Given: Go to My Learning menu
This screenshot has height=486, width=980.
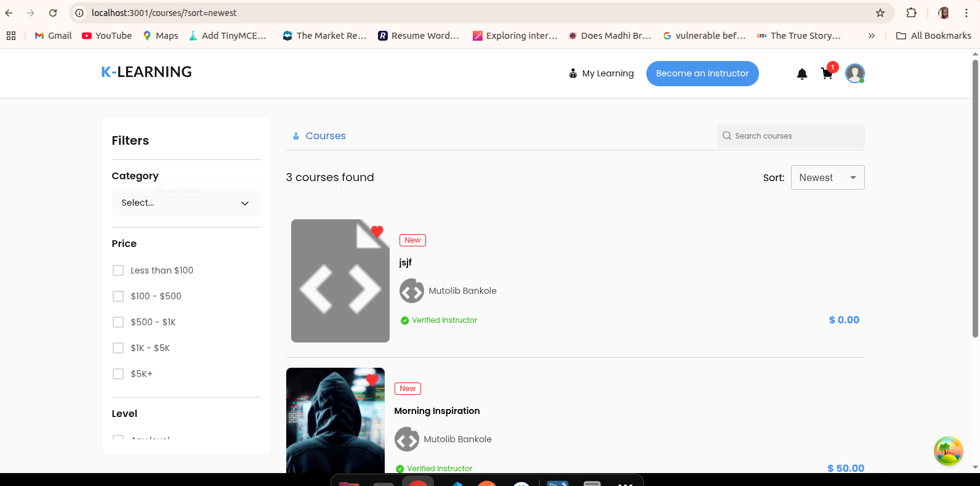Looking at the screenshot, I should (x=601, y=73).
